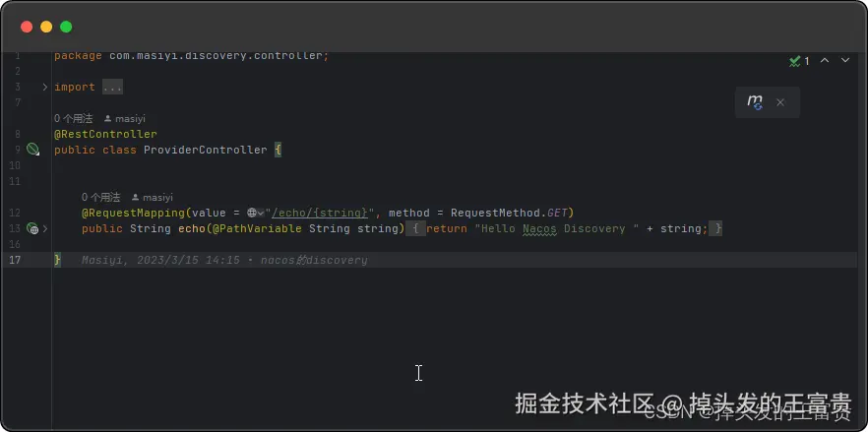Screen dimensions: 868x432
Task: Click RequestMethod.GET on line 12
Action: click(512, 213)
